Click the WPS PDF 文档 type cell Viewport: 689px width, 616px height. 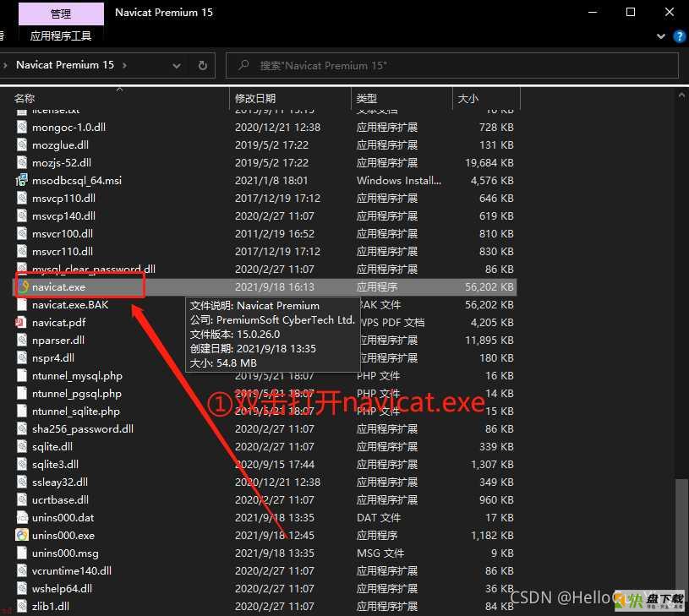(392, 323)
